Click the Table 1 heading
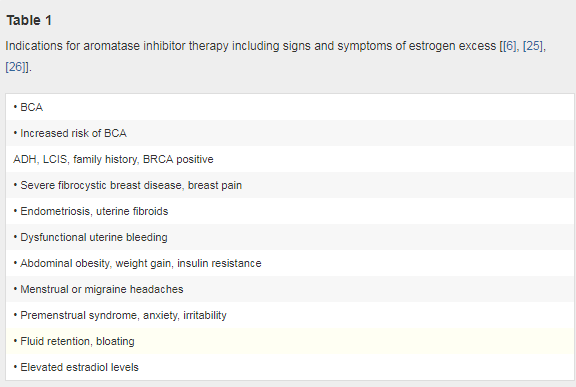The width and height of the screenshot is (576, 387). point(29,20)
